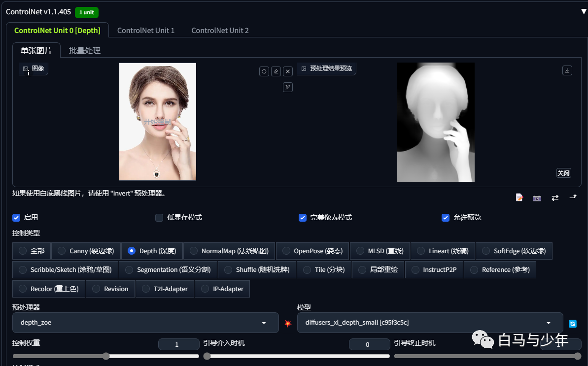Screen dimensions: 588x366
Task: Select the Canny (硬边缘) control type
Action: coord(86,251)
